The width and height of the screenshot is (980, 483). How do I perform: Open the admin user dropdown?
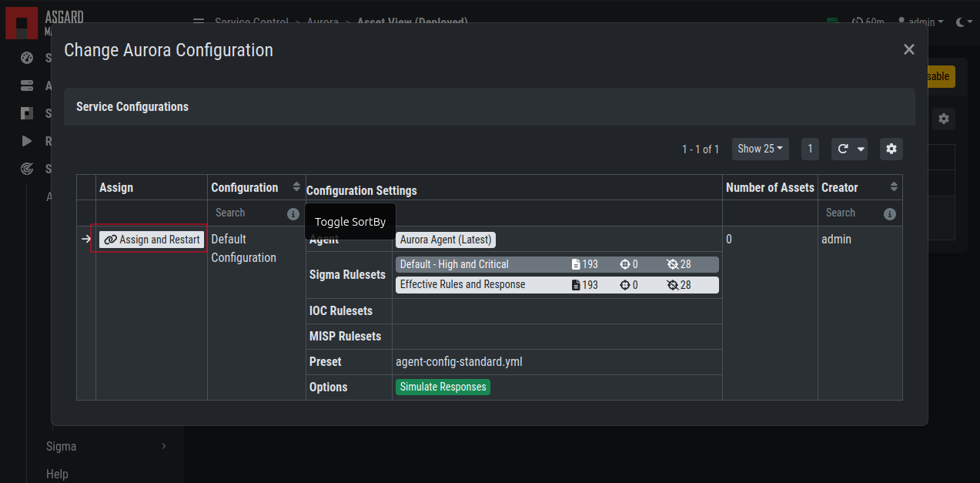click(x=921, y=22)
